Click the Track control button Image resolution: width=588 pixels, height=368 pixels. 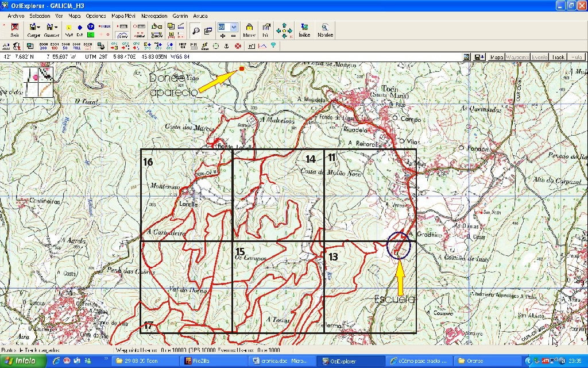click(558, 57)
